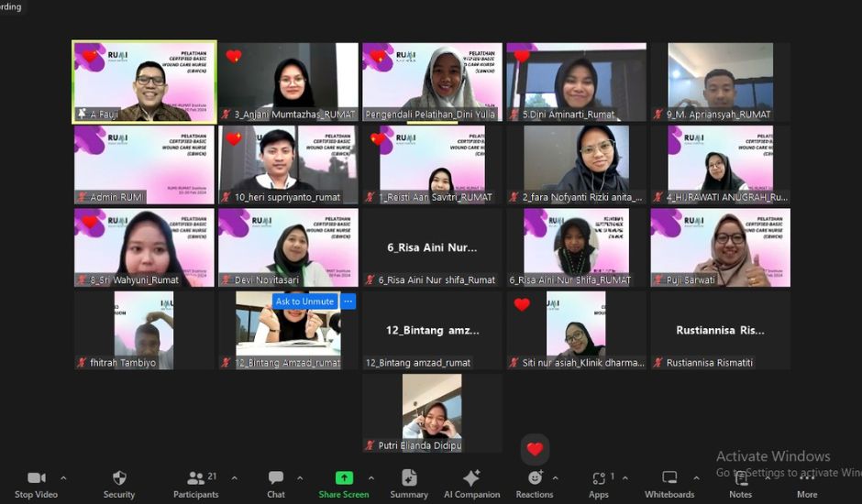Screen dimensions: 862x504
Task: Open three-dot menu on Bintang Amzad's tile
Action: click(x=348, y=301)
